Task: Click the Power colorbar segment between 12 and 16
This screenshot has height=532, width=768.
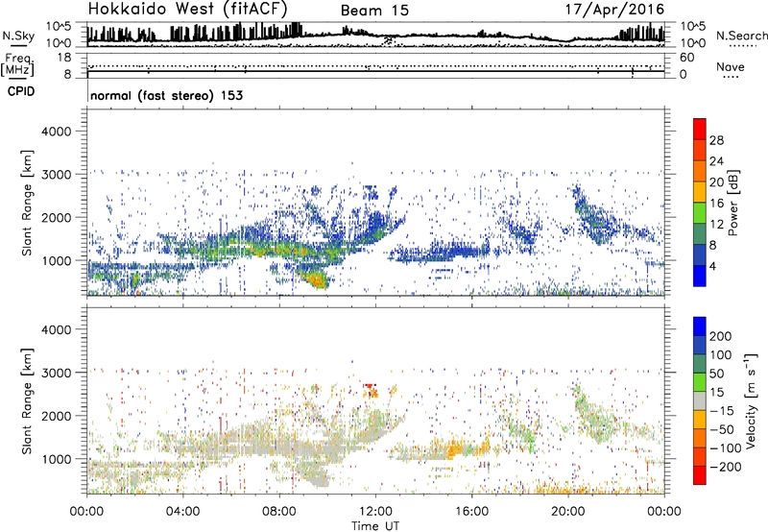Action: coord(700,213)
